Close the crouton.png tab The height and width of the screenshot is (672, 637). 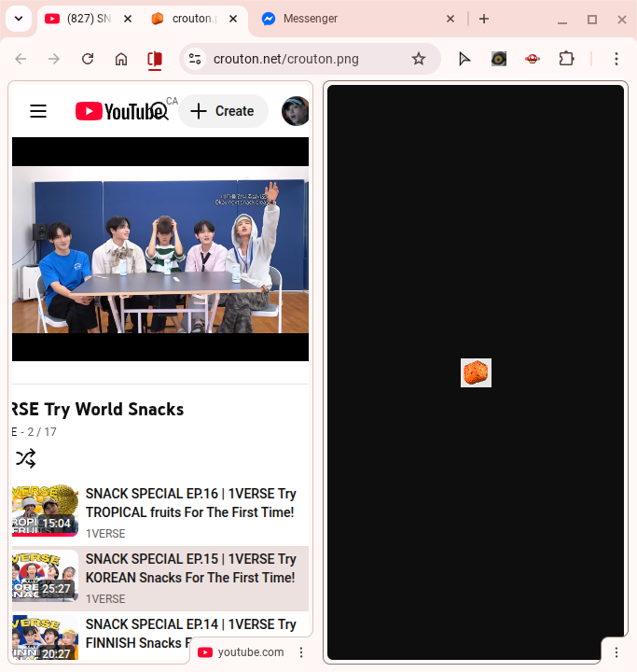[x=233, y=19]
